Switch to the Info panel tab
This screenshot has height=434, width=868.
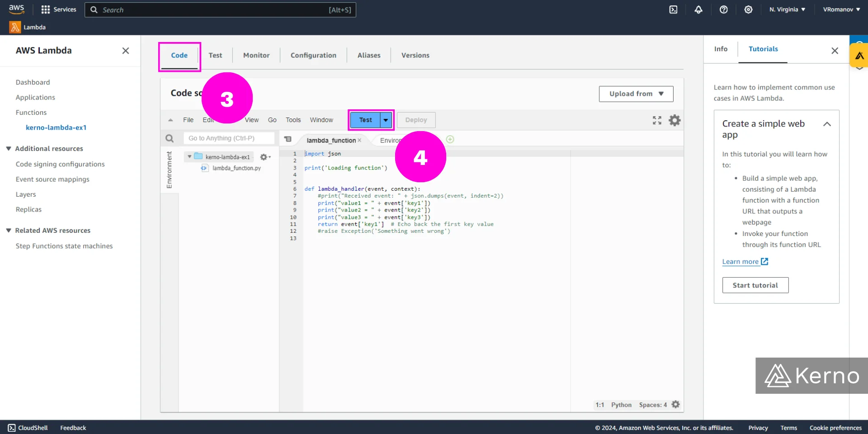coord(721,49)
